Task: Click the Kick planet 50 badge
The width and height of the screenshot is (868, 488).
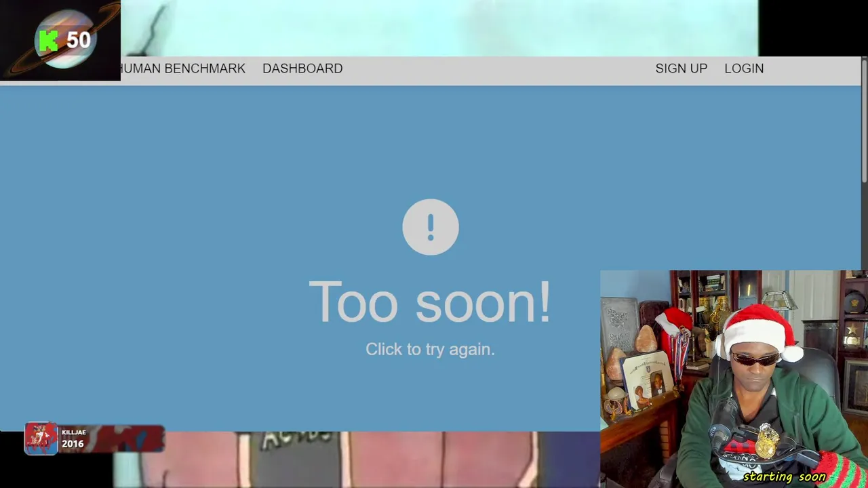Action: tap(60, 40)
